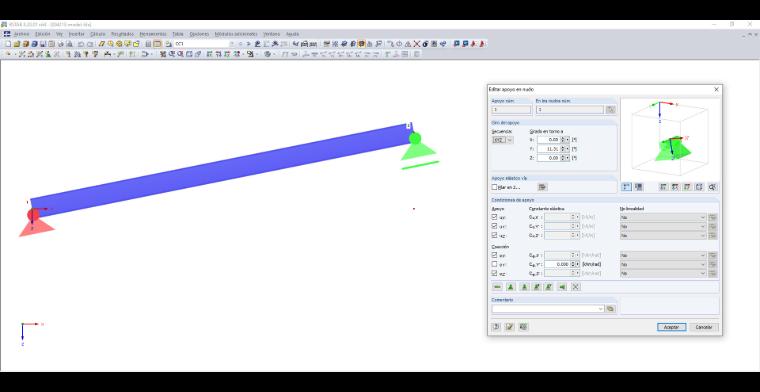Image resolution: width=760 pixels, height=392 pixels.
Task: Open the Archivo menu
Action: (21, 34)
